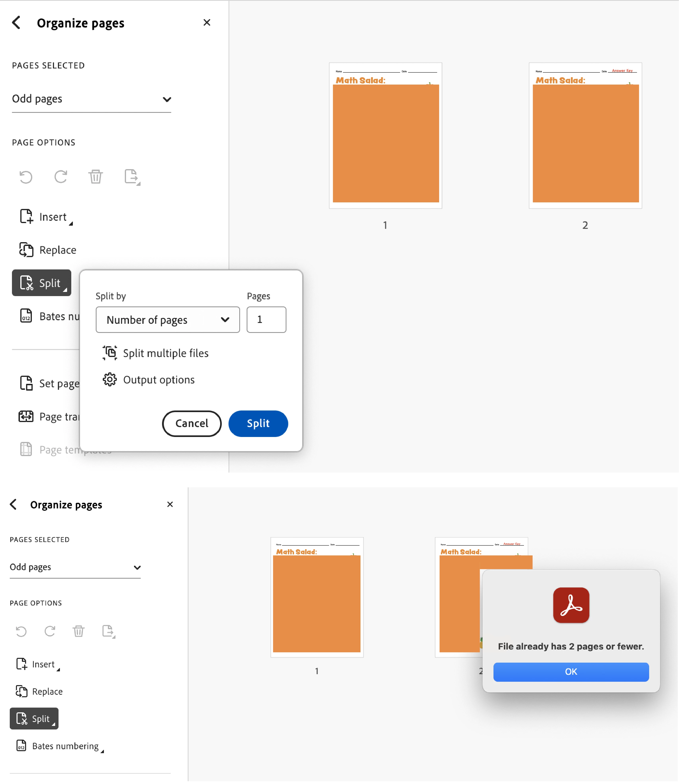This screenshot has height=784, width=679.
Task: Expand the bottom Odd pages selector
Action: (75, 567)
